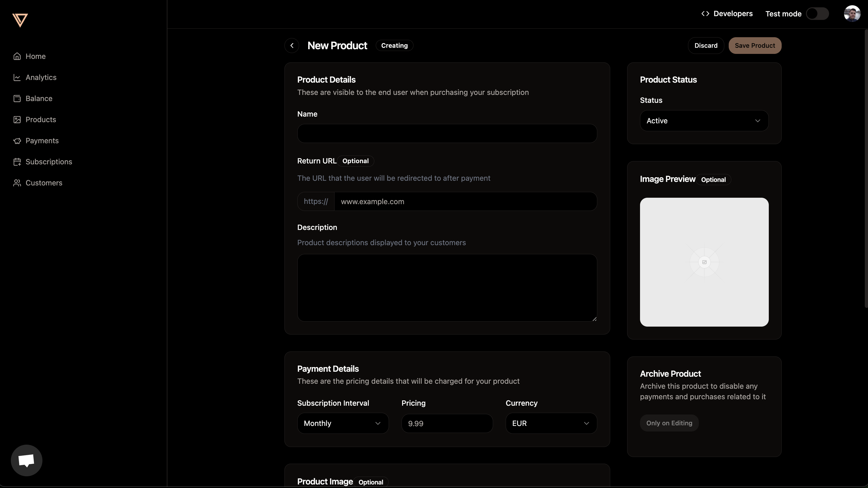Click the Products image icon

click(x=17, y=120)
